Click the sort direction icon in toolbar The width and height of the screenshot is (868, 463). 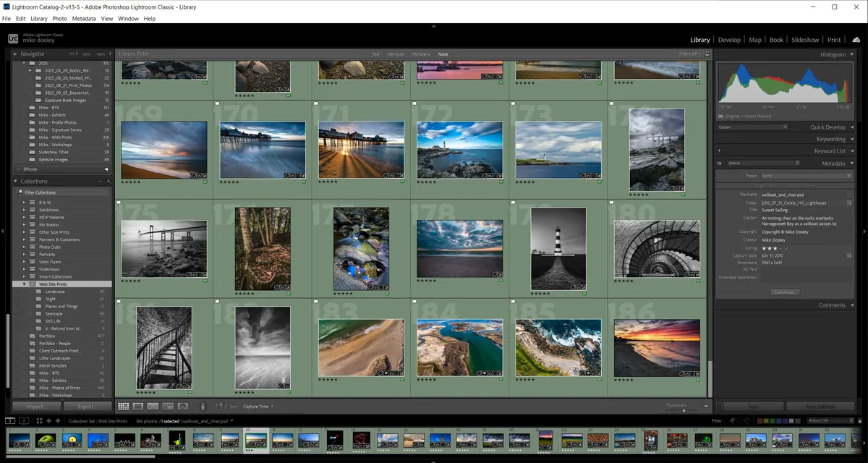click(x=222, y=406)
